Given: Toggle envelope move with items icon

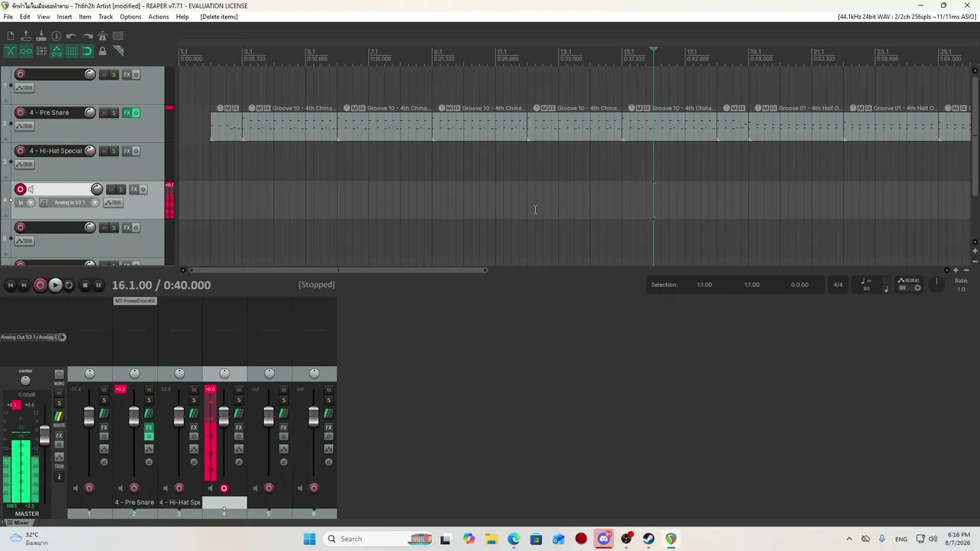Looking at the screenshot, I should coord(57,51).
